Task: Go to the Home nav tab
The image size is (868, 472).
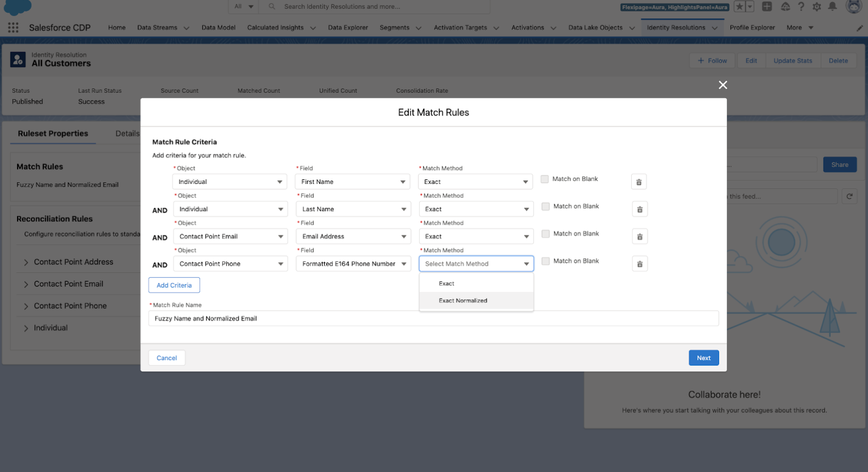Action: point(117,27)
